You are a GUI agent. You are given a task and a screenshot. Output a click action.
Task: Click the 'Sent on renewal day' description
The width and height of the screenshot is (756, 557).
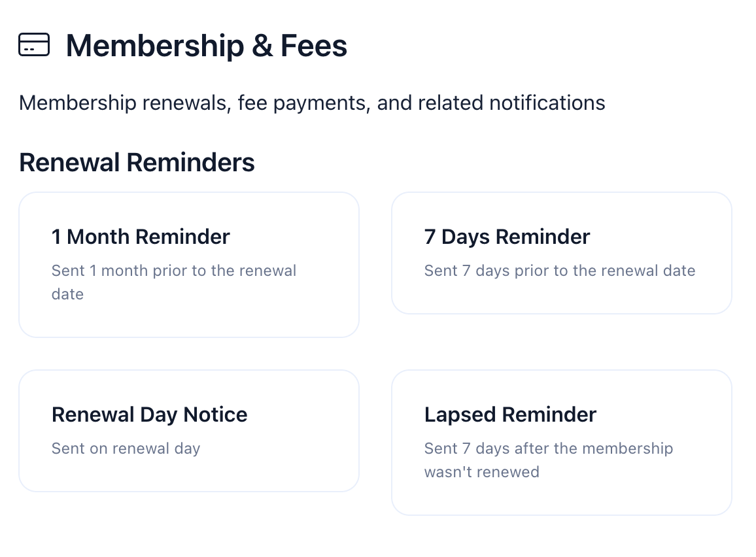(126, 448)
